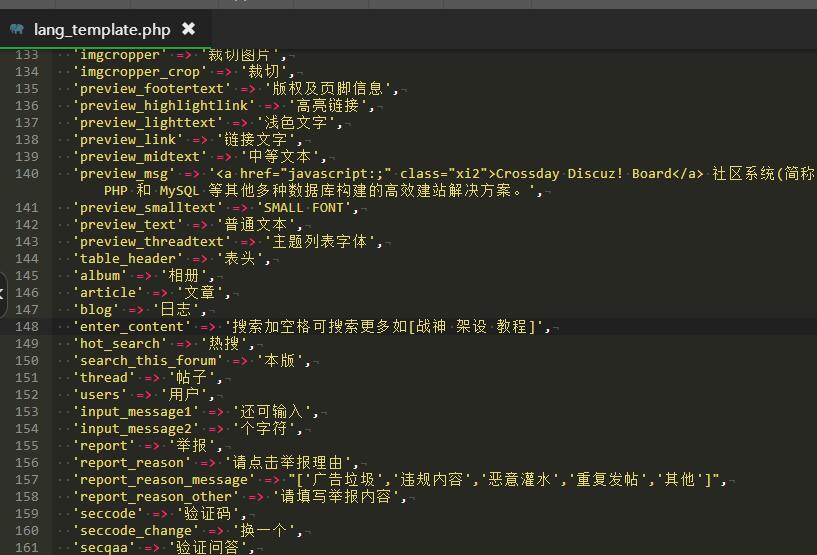Select line number 140 in the gutter
Image resolution: width=817 pixels, height=555 pixels.
(x=27, y=173)
